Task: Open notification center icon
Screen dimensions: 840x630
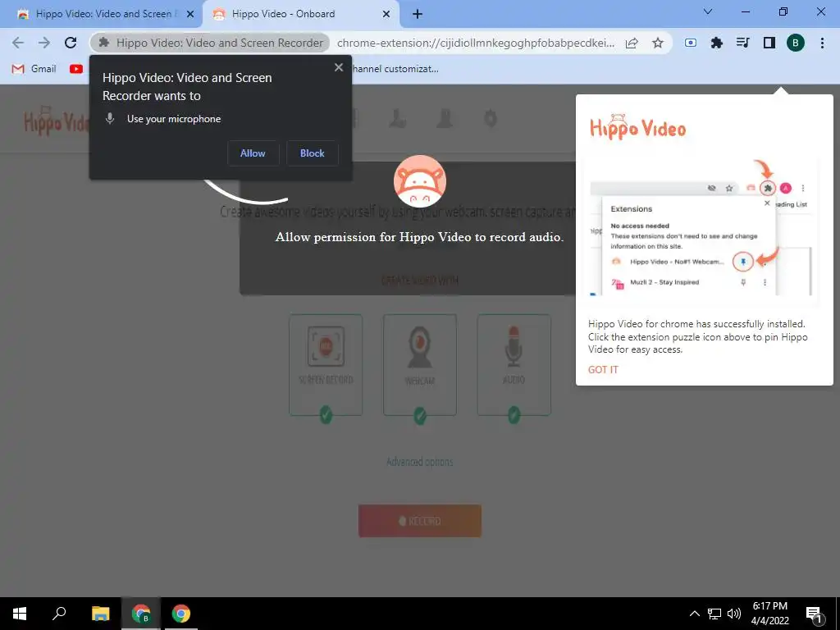Action: tap(814, 614)
